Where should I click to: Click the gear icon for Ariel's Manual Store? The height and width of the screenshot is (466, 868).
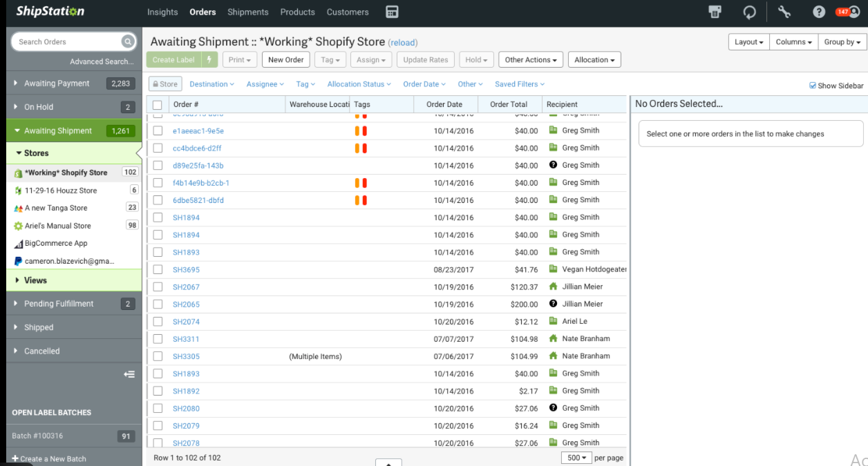[x=19, y=226]
